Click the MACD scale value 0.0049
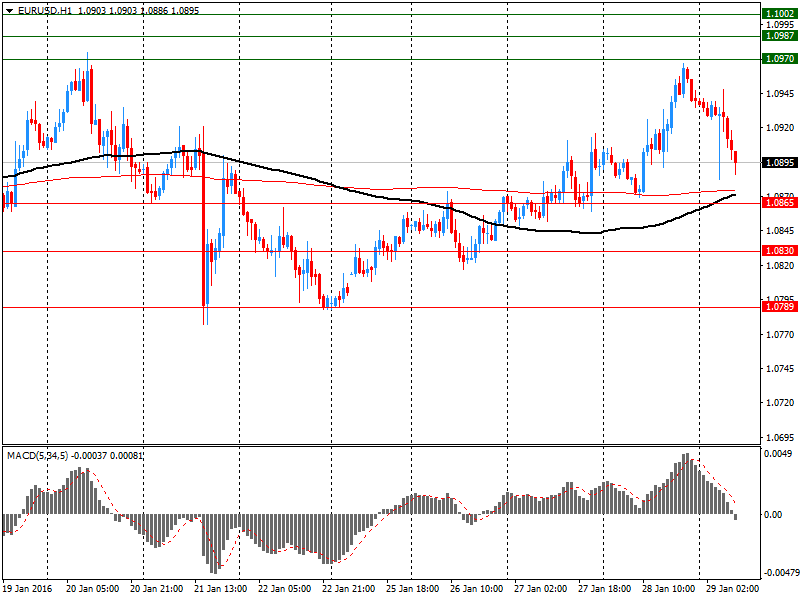800x600 pixels. [778, 454]
